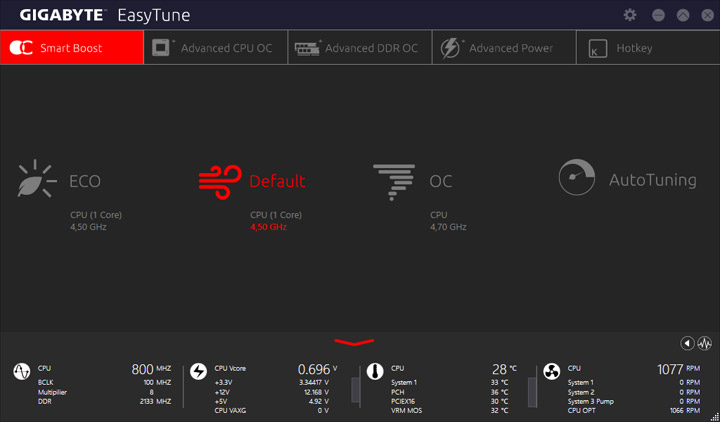This screenshot has width=720, height=422.
Task: Click the 4,70 GHz OC value
Action: (x=448, y=227)
